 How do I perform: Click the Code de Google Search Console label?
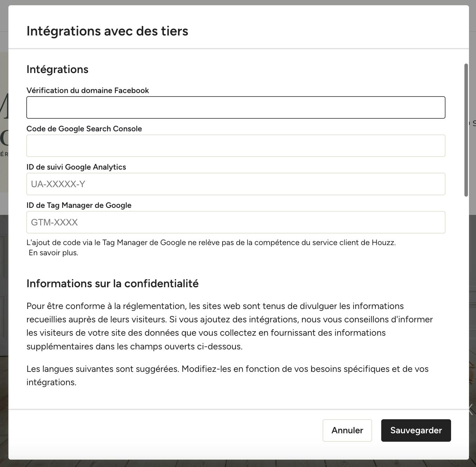click(x=84, y=129)
